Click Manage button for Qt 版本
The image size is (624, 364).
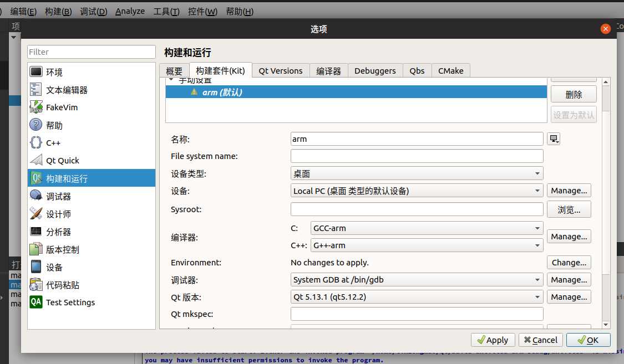pyautogui.click(x=569, y=297)
